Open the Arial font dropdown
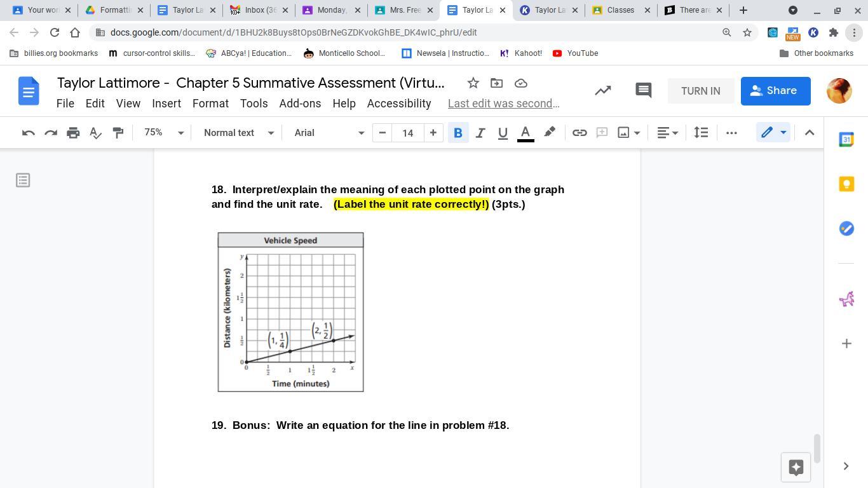This screenshot has height=488, width=868. pyautogui.click(x=329, y=133)
